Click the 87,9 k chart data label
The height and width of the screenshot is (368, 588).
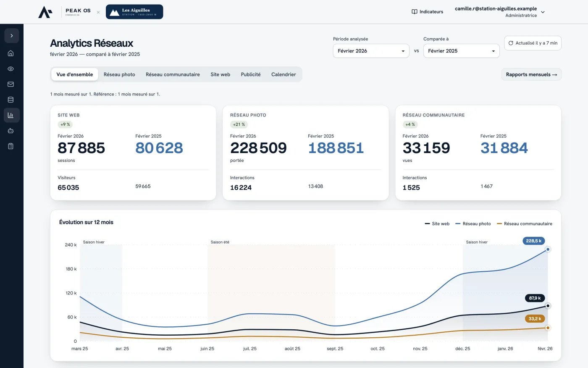tap(535, 298)
